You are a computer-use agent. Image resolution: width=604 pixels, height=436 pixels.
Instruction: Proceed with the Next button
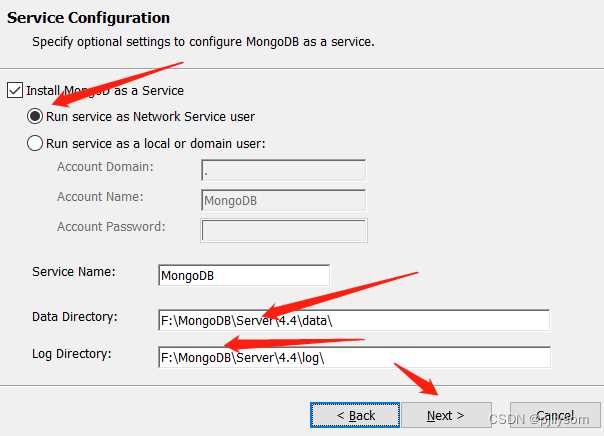(x=446, y=415)
